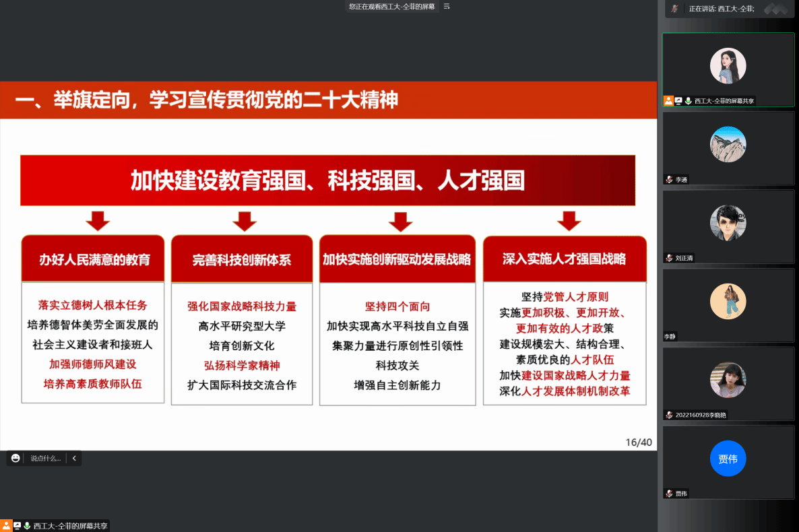The width and height of the screenshot is (799, 532).
Task: Click the 正在讲话: 西工大-全菲 speaker label
Action: pyautogui.click(x=721, y=9)
